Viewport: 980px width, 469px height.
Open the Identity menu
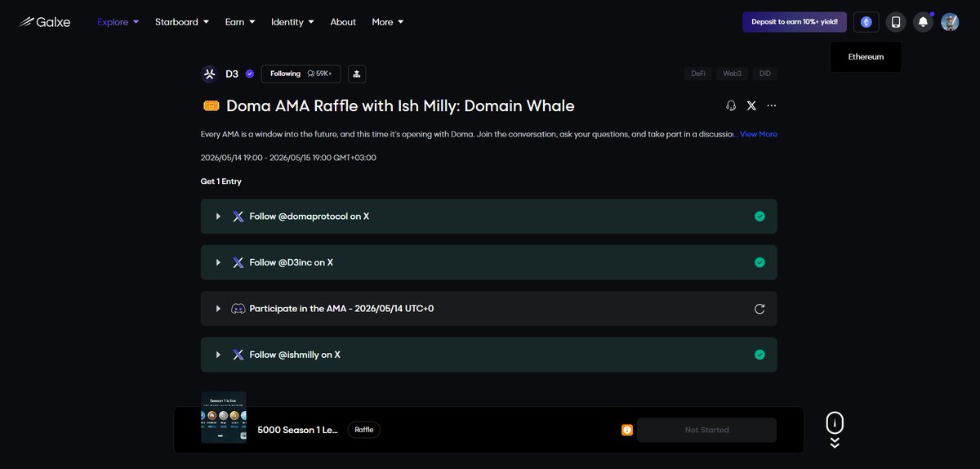tap(292, 22)
